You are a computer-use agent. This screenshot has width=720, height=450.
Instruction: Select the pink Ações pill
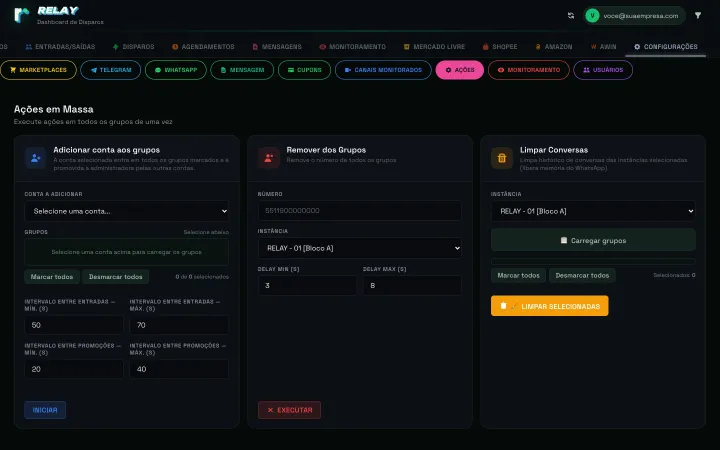(460, 70)
